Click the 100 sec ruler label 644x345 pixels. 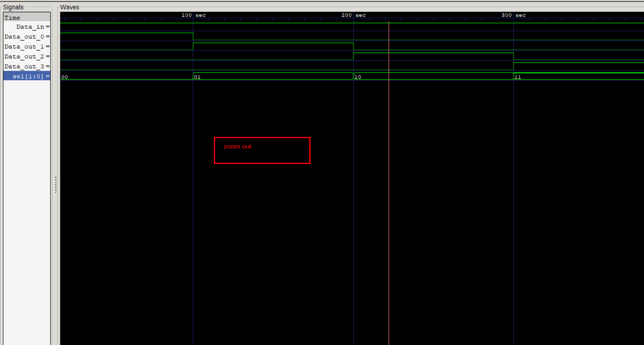click(194, 15)
